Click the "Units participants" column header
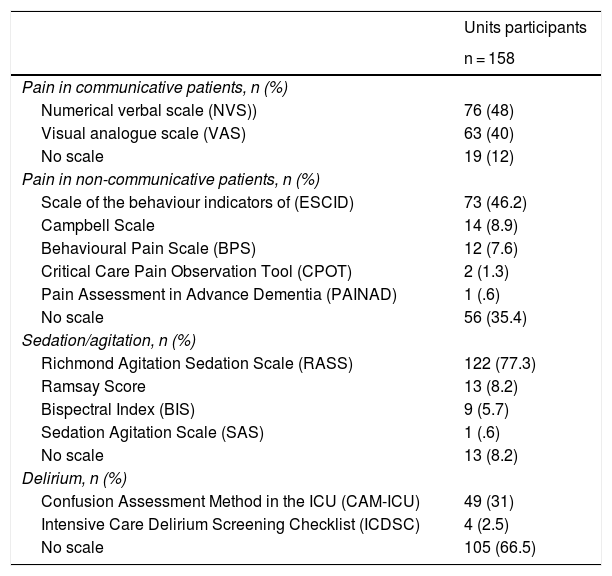The height and width of the screenshot is (576, 612). click(x=525, y=28)
